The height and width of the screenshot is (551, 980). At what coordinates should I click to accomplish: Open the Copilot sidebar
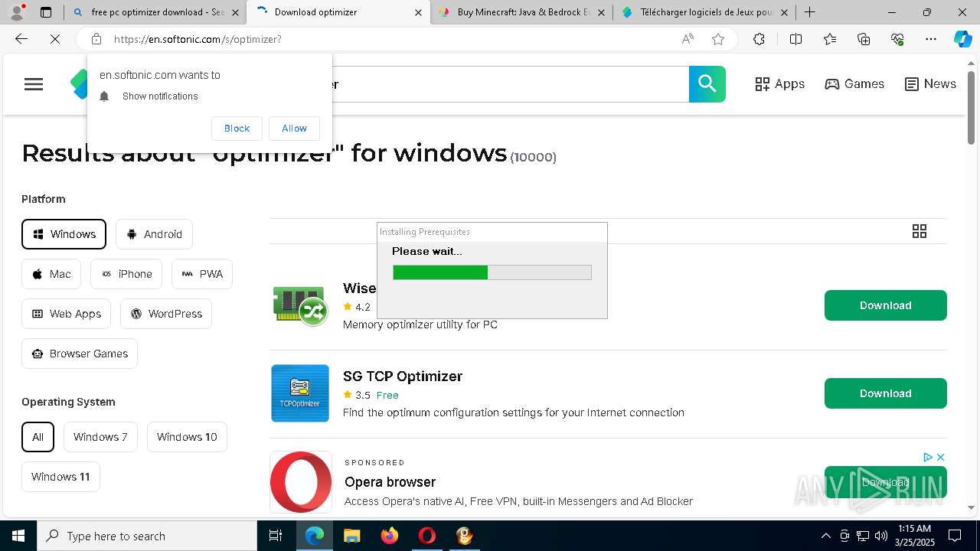click(x=962, y=39)
